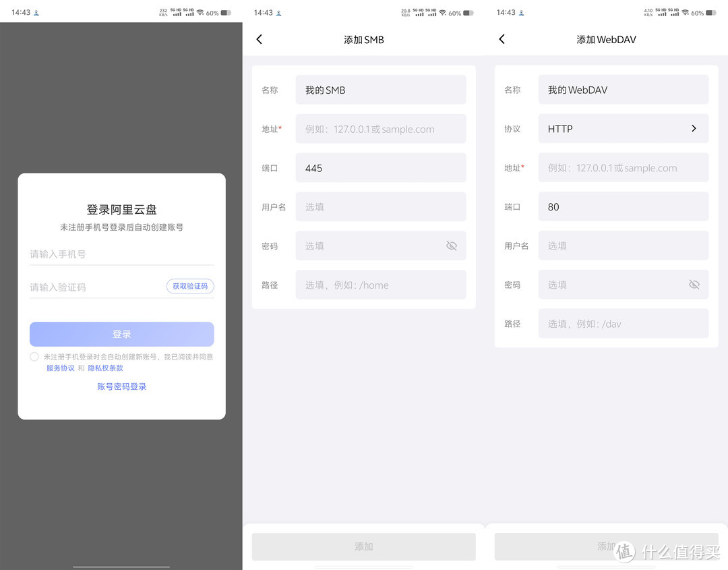Open the 服务协议 service agreement link
728x570 pixels.
click(60, 368)
